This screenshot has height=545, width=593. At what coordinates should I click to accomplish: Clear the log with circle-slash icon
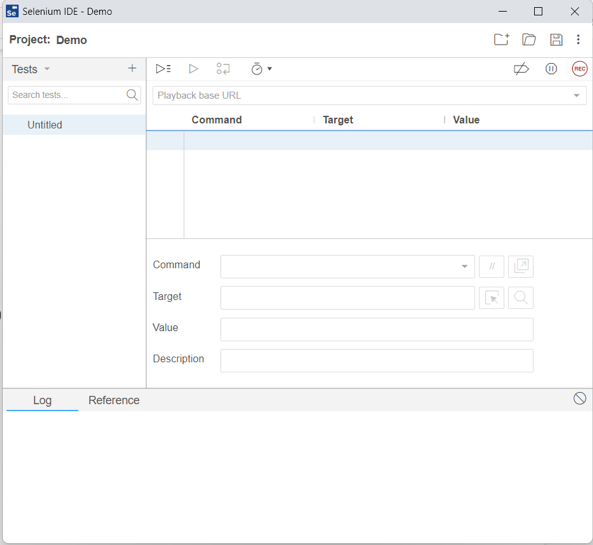[579, 398]
